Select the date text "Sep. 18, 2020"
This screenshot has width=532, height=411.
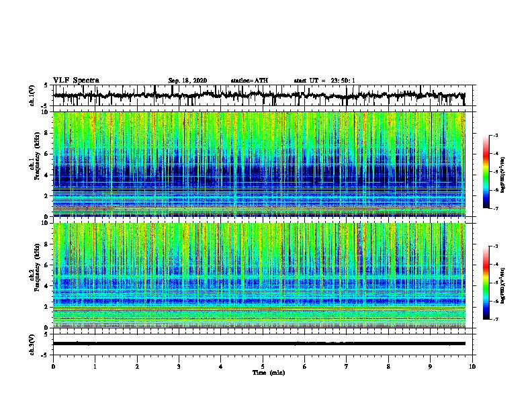[x=187, y=81]
